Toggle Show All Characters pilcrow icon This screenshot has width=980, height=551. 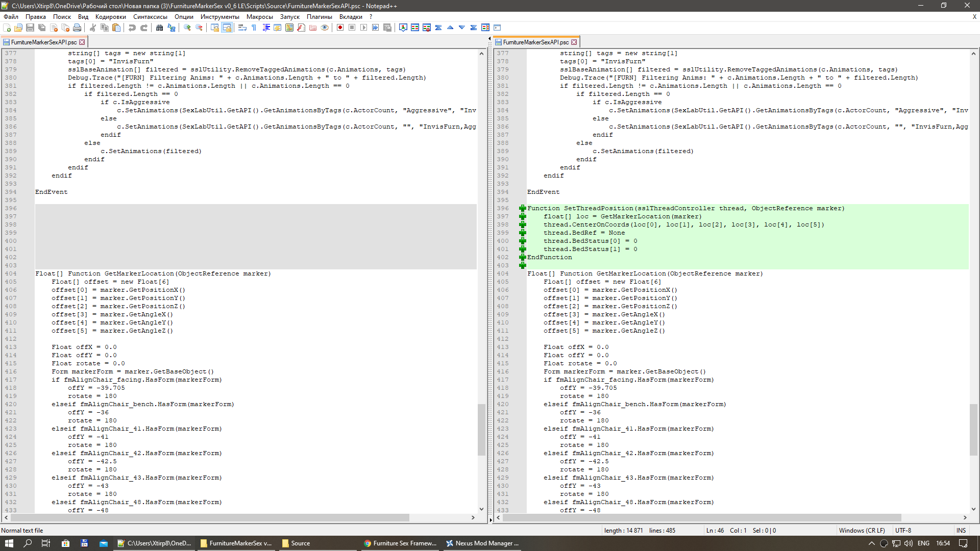click(x=254, y=28)
